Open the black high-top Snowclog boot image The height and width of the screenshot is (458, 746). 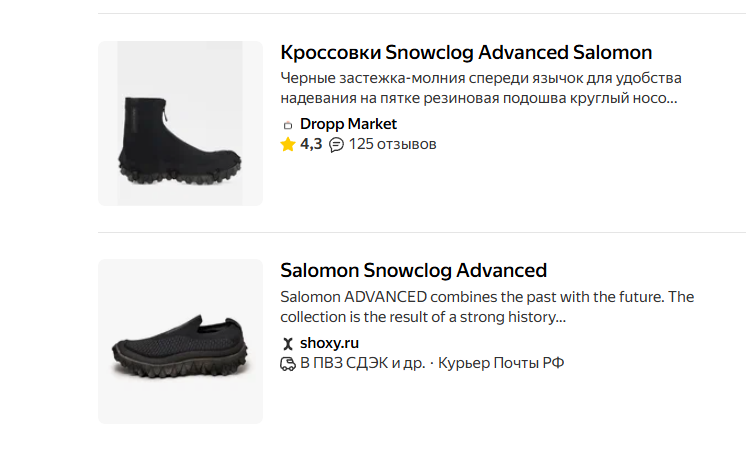180,124
